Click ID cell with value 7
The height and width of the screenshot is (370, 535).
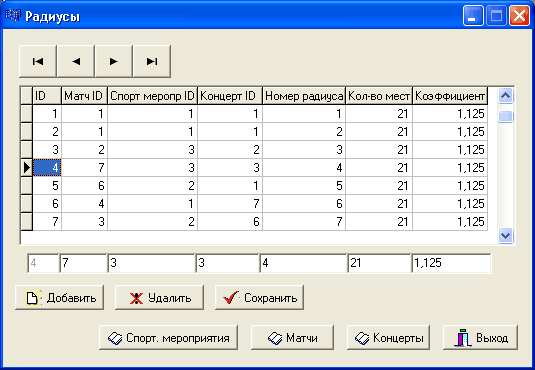(47, 222)
